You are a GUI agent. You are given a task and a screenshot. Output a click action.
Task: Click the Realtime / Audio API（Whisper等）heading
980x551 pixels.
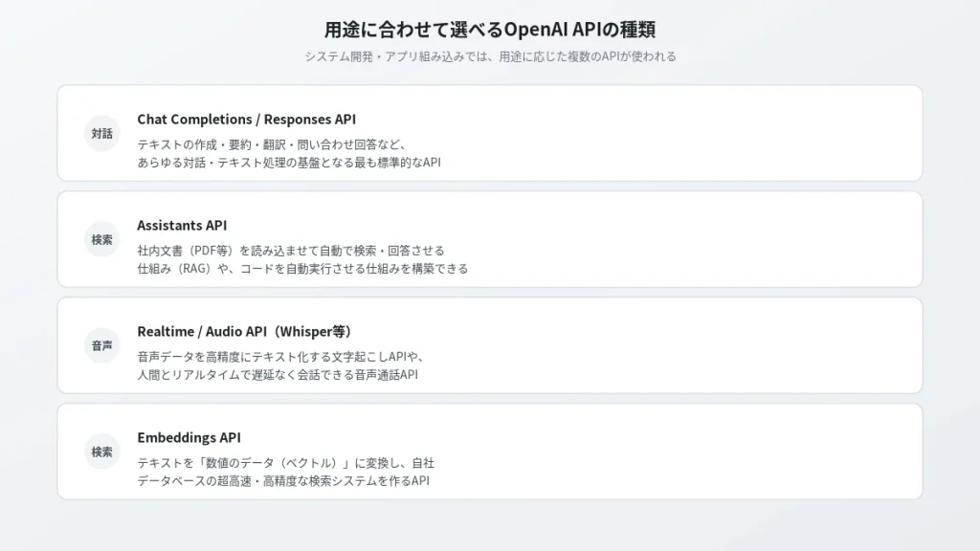(x=245, y=332)
